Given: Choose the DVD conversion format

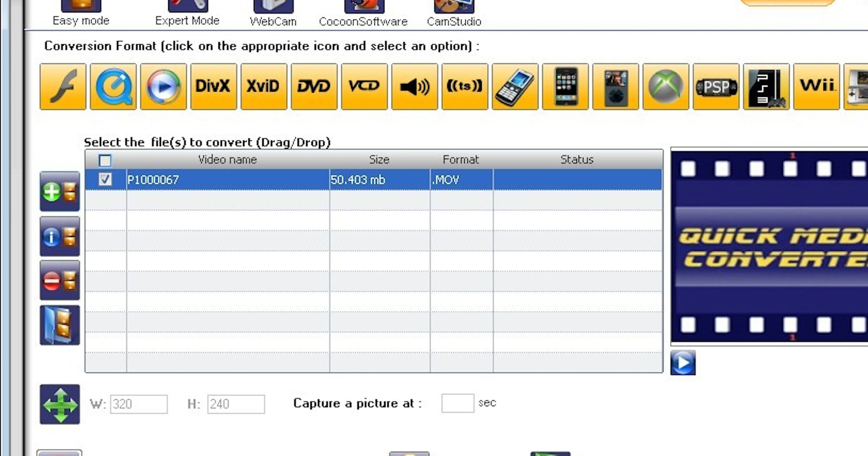Looking at the screenshot, I should (x=314, y=86).
